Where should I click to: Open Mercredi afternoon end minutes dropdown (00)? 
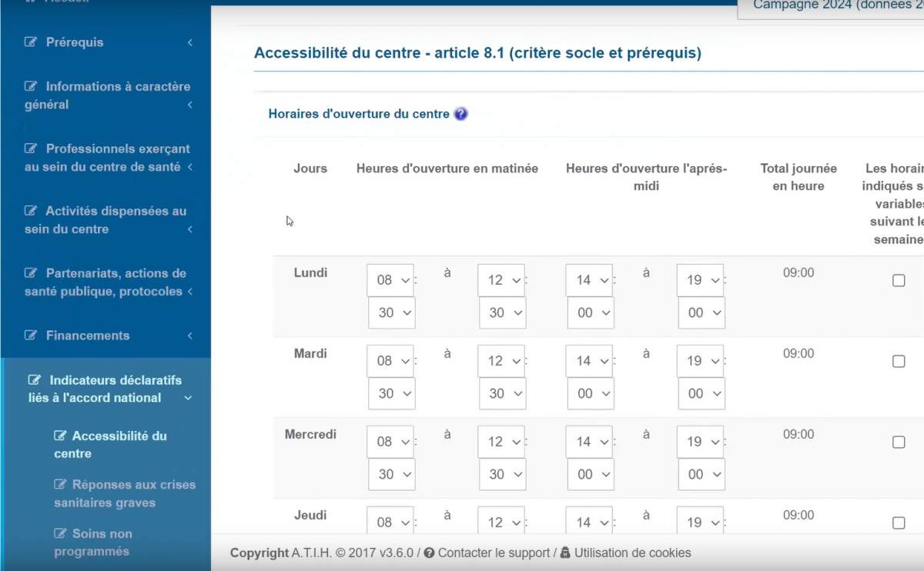click(701, 474)
